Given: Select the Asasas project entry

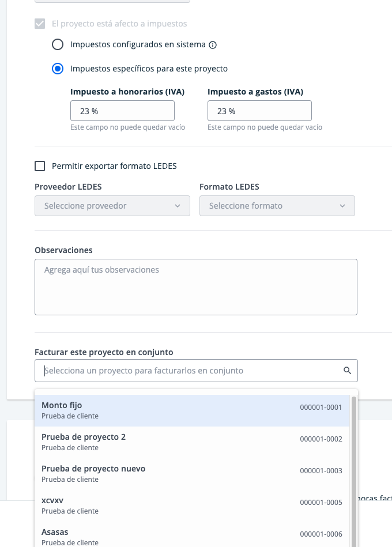Looking at the screenshot, I should [x=192, y=537].
